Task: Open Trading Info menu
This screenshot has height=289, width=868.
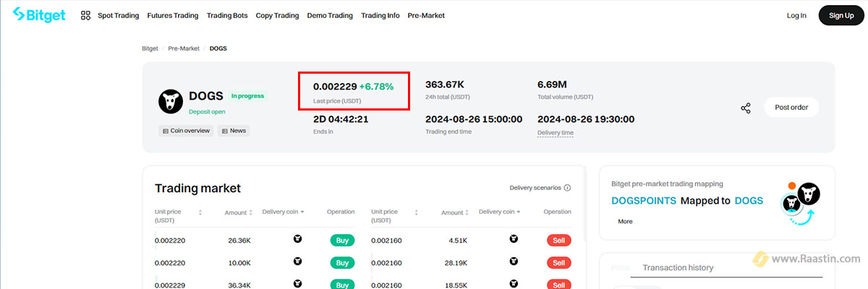Action: pos(380,15)
